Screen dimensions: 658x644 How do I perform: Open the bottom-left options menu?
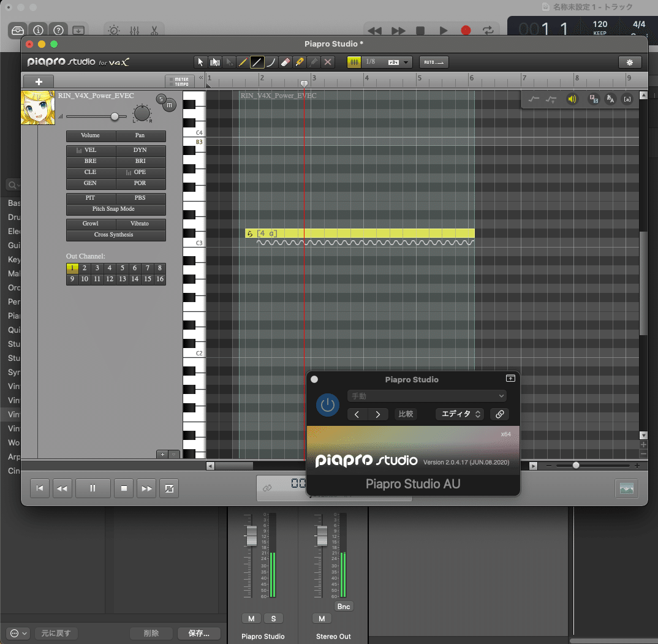coord(18,633)
